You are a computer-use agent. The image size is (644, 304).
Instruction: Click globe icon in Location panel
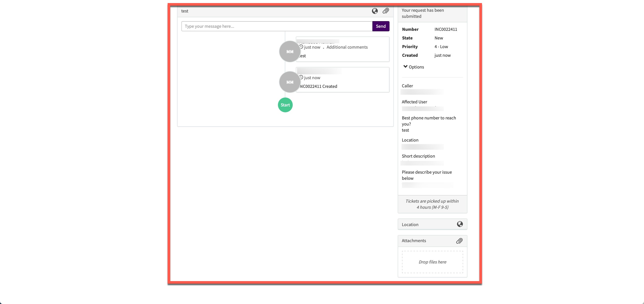[460, 224]
